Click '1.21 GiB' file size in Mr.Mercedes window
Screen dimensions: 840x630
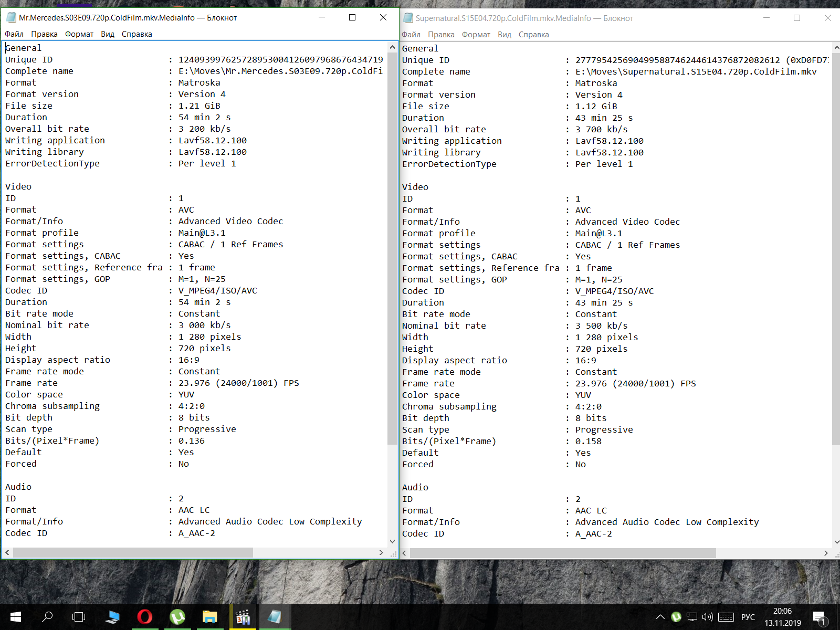(x=199, y=106)
